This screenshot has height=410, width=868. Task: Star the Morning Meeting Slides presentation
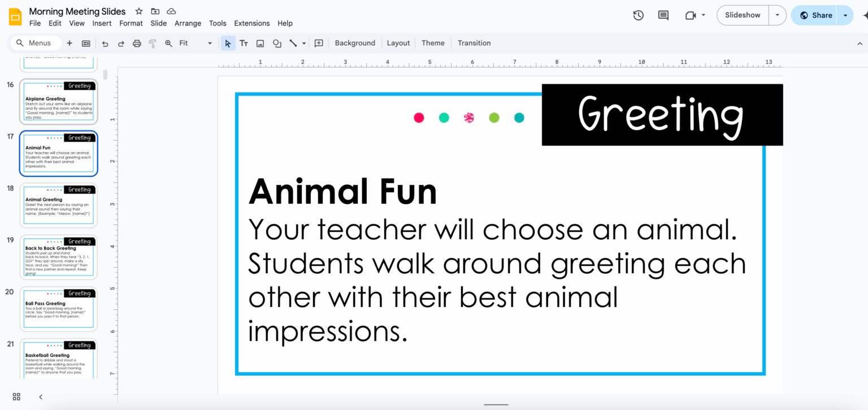coord(137,11)
